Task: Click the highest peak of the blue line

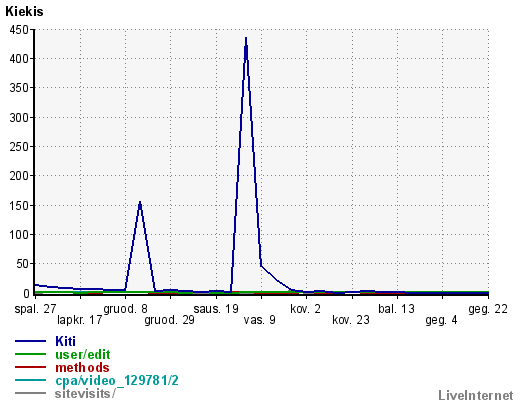Action: point(246,38)
